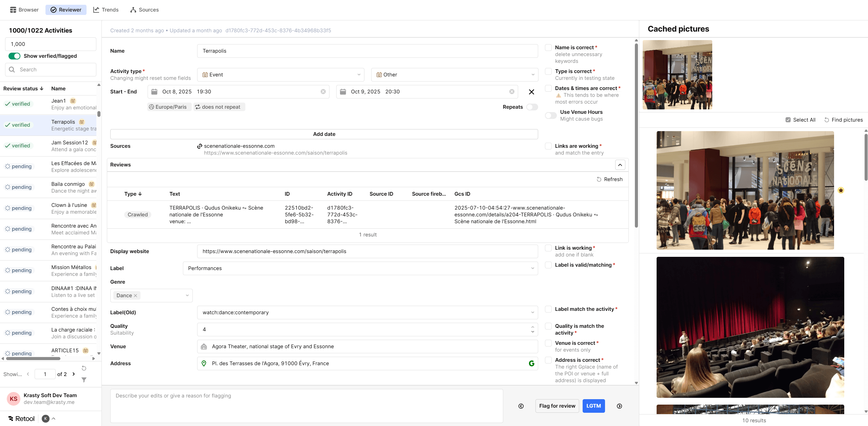Image resolution: width=868 pixels, height=426 pixels.
Task: Switch to the Trends tab
Action: click(x=106, y=10)
